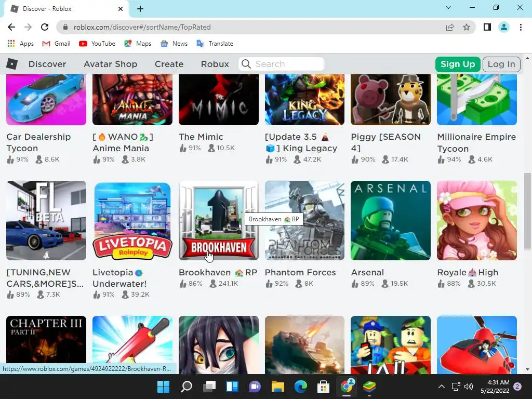Open King Legacy game thumbnail
The height and width of the screenshot is (399, 532).
(304, 99)
